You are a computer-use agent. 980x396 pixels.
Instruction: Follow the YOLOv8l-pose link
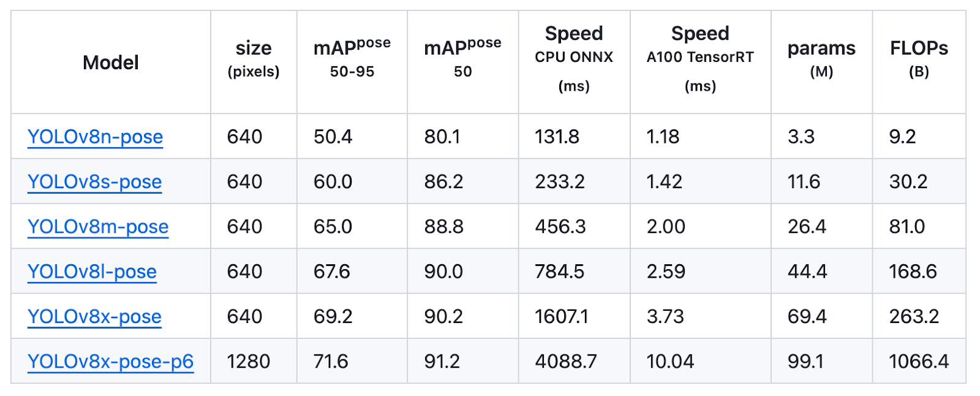point(92,272)
